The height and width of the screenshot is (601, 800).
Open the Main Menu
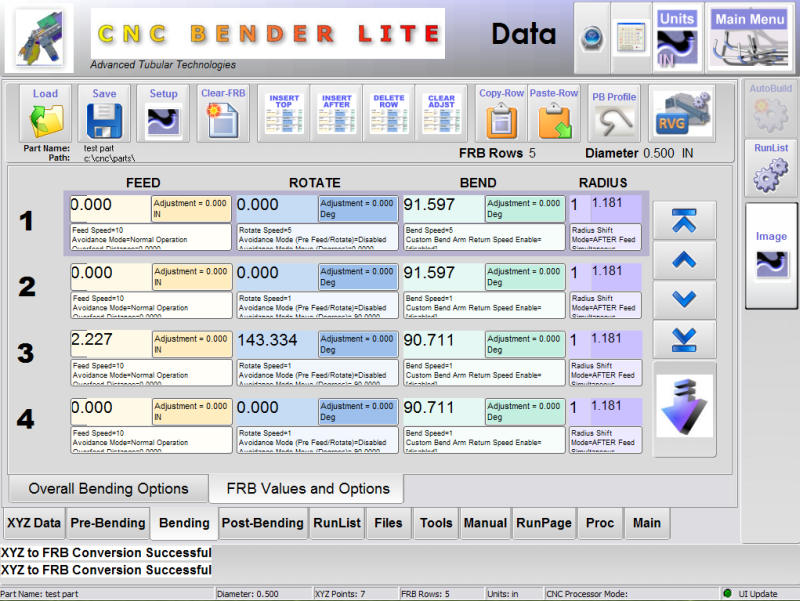[748, 37]
